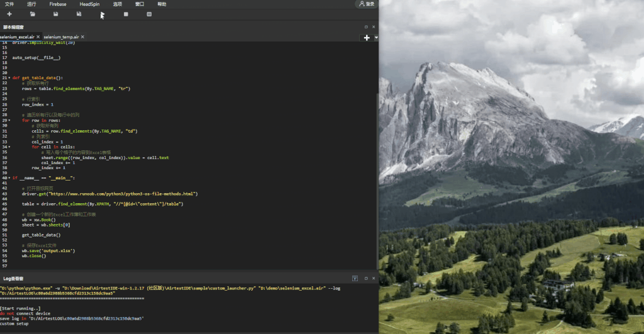Close the selenium_excel.air tab
644x334 pixels.
tap(38, 37)
